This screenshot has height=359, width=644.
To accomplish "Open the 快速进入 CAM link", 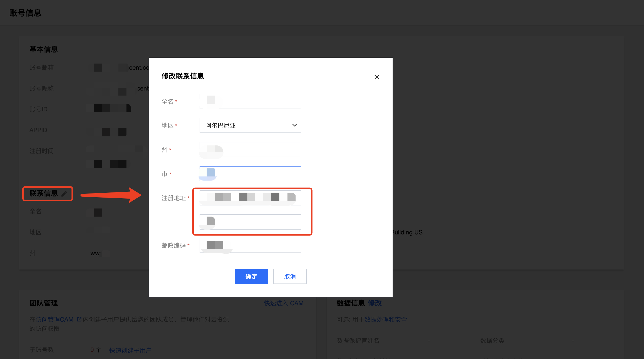I will click(x=284, y=303).
